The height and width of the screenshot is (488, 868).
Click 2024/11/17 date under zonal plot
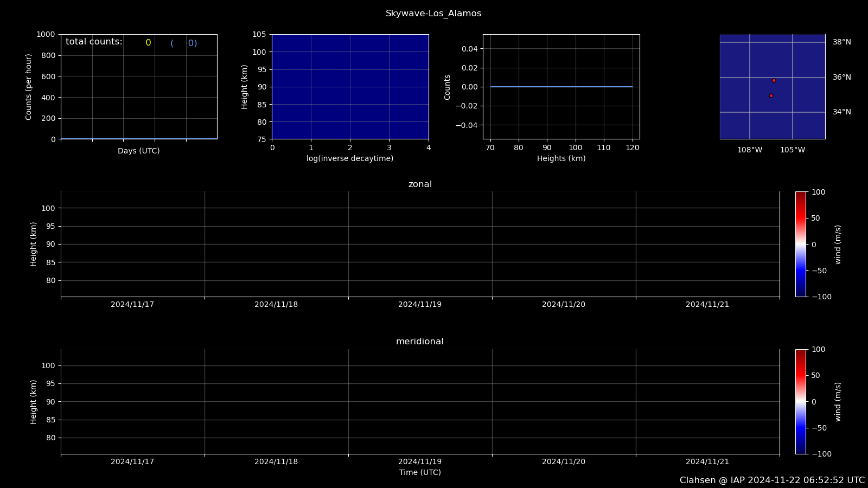pos(132,305)
